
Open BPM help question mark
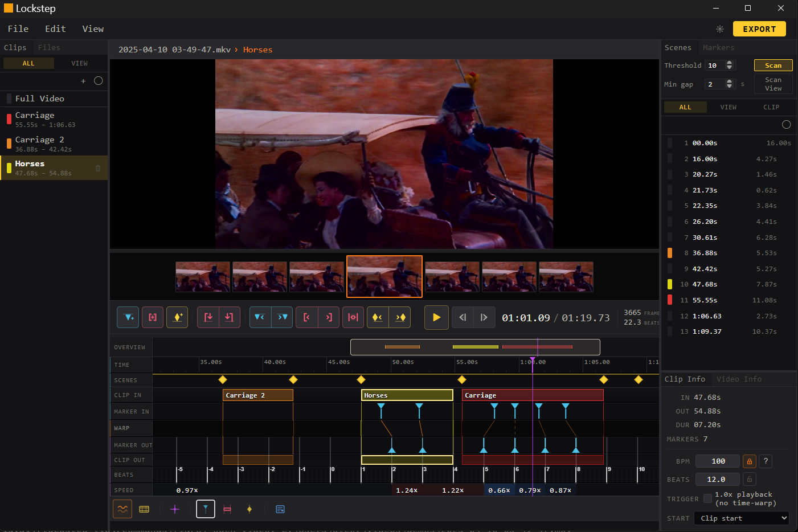[766, 461]
